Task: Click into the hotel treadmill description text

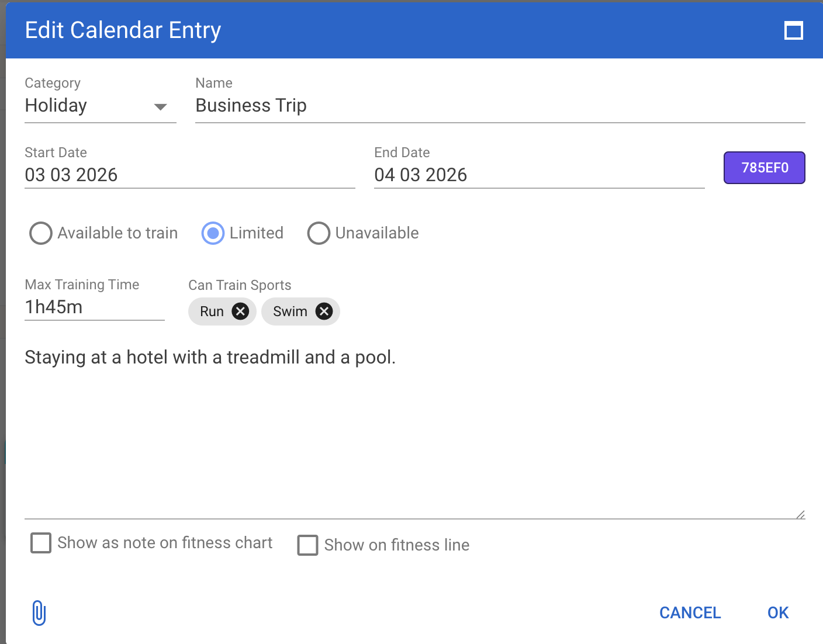Action: pyautogui.click(x=210, y=357)
